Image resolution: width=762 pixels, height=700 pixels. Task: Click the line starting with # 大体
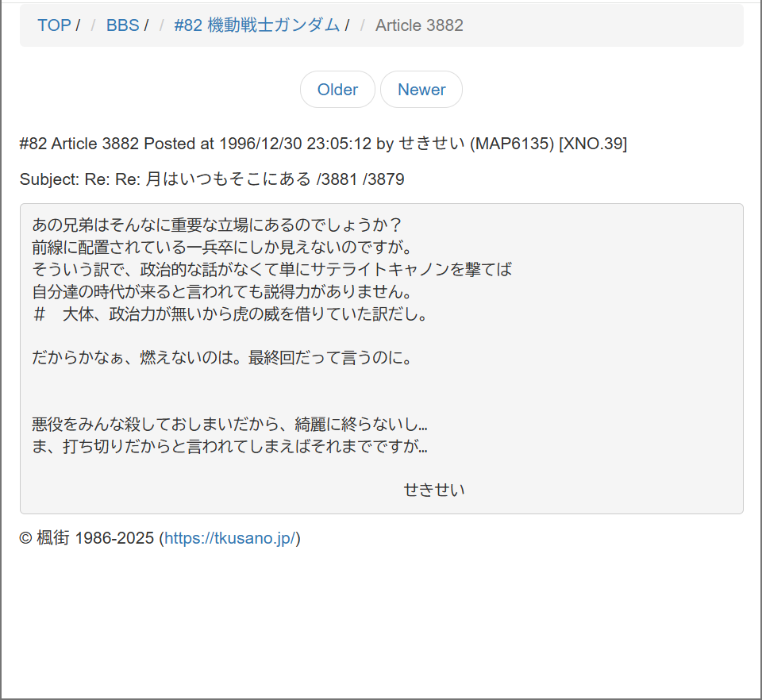point(230,313)
